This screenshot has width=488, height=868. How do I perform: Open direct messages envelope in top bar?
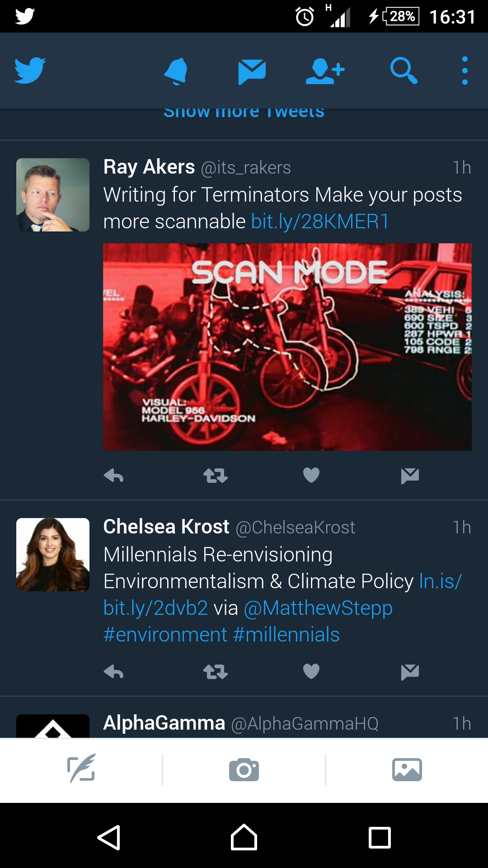[252, 71]
